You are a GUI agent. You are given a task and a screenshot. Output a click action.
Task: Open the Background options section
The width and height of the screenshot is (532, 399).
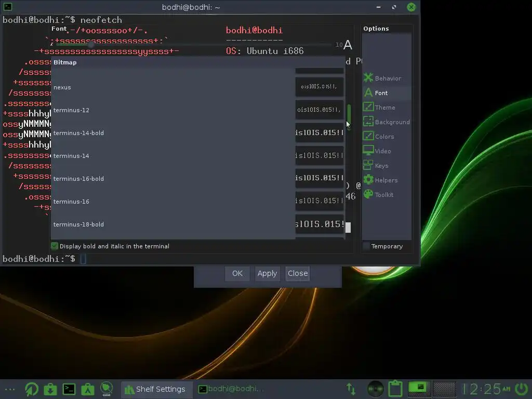(x=387, y=122)
